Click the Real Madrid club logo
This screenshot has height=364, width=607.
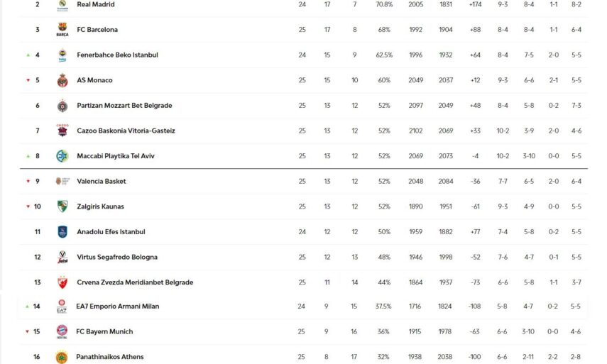(x=62, y=5)
